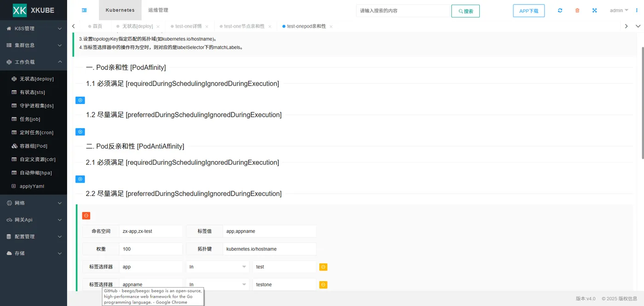Image resolution: width=644 pixels, height=306 pixels.
Task: Close the test-onepod亲和性 tab
Action: pyautogui.click(x=331, y=27)
